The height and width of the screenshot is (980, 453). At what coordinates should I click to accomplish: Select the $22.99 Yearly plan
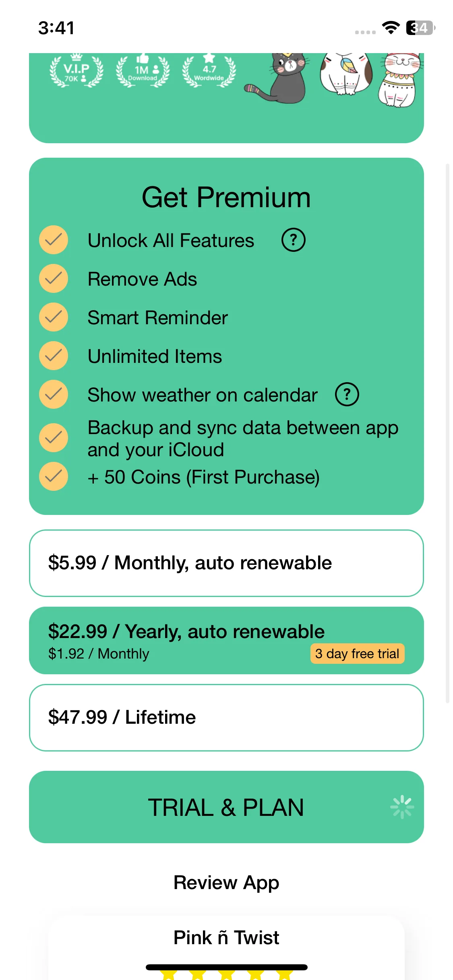coord(226,640)
